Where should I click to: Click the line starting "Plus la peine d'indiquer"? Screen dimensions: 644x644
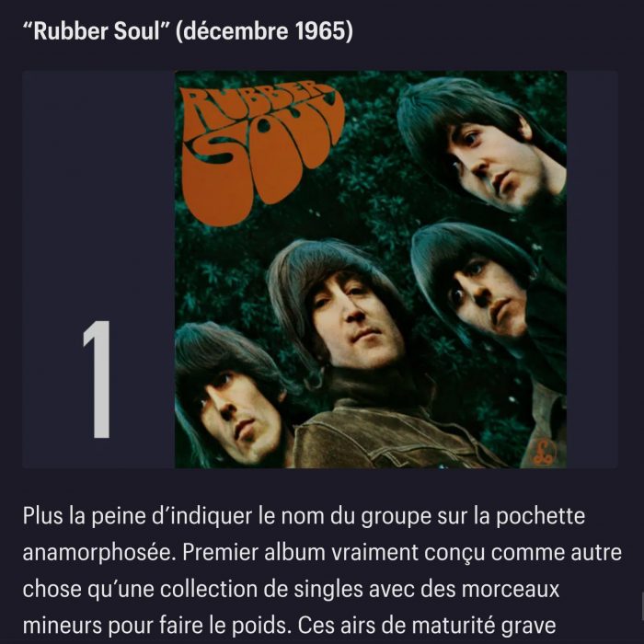click(304, 516)
